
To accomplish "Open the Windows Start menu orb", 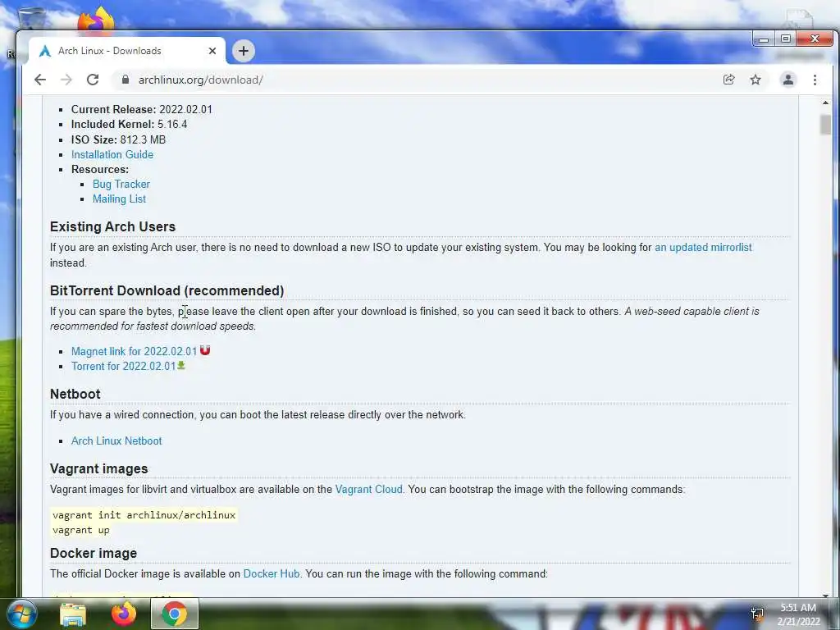I will 21,614.
